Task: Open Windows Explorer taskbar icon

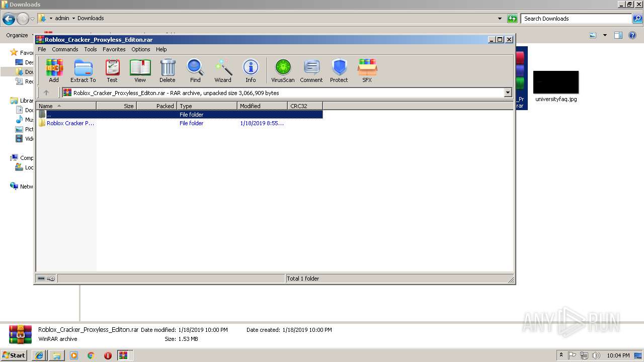Action: [x=57, y=355]
